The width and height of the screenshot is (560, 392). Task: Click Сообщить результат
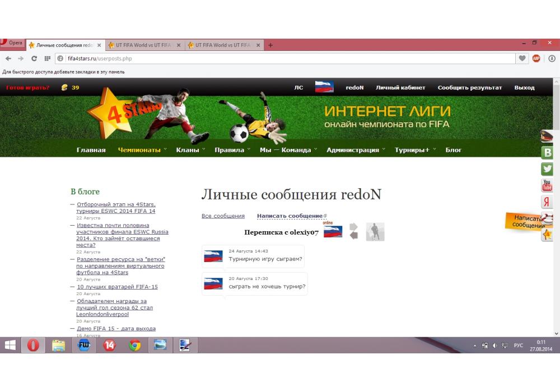click(x=470, y=87)
